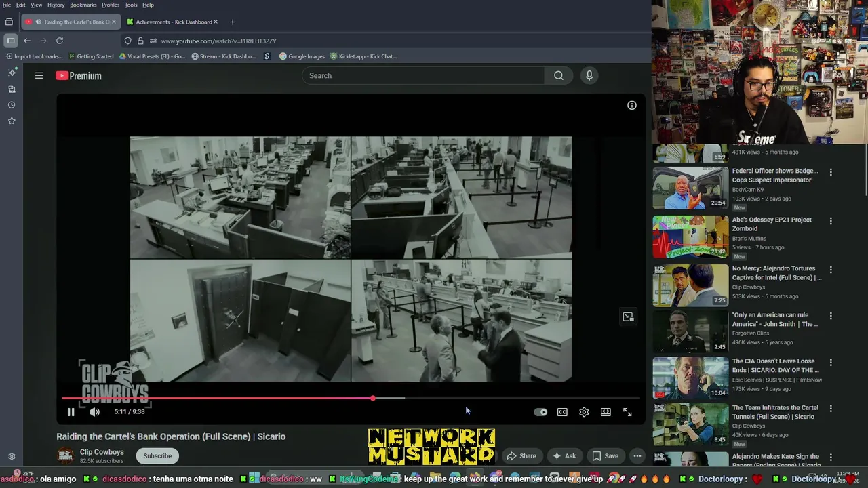Open more actions ellipsis below video
868x488 pixels.
click(x=637, y=456)
